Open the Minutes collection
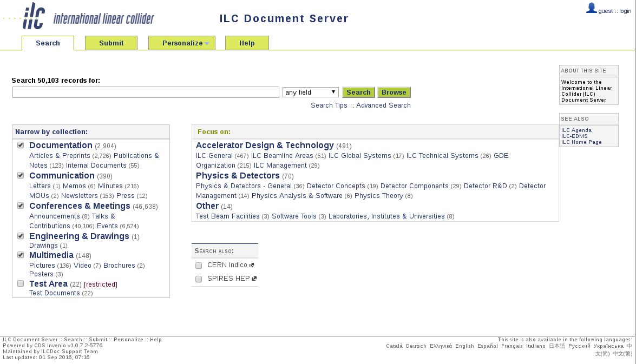 (x=110, y=186)
